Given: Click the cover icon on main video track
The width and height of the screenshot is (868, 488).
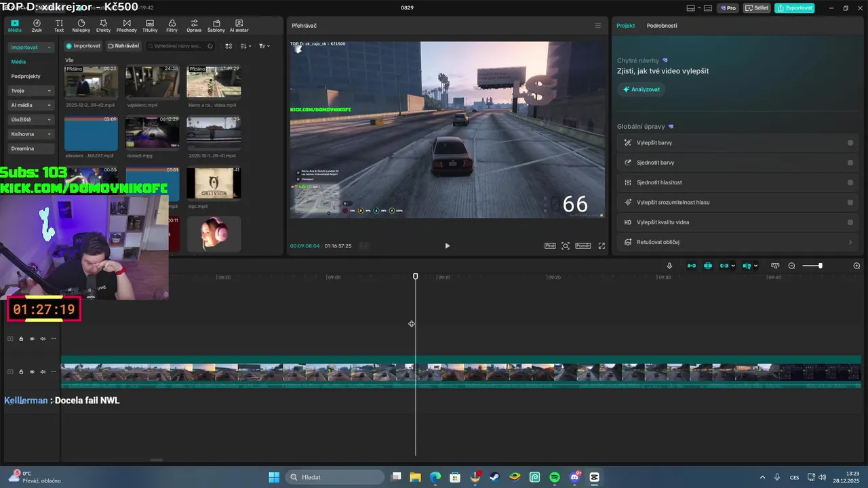Looking at the screenshot, I should pyautogui.click(x=10, y=371).
